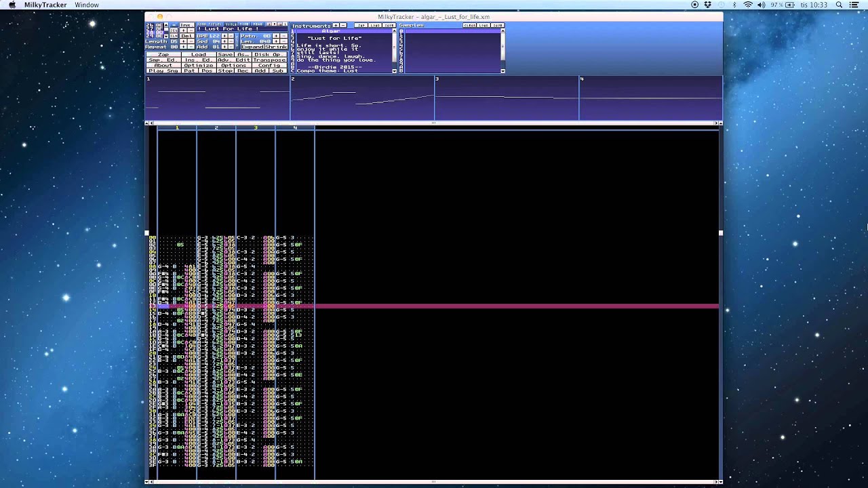The image size is (868, 488).
Task: Open the Adv. Edit panel
Action: [234, 60]
